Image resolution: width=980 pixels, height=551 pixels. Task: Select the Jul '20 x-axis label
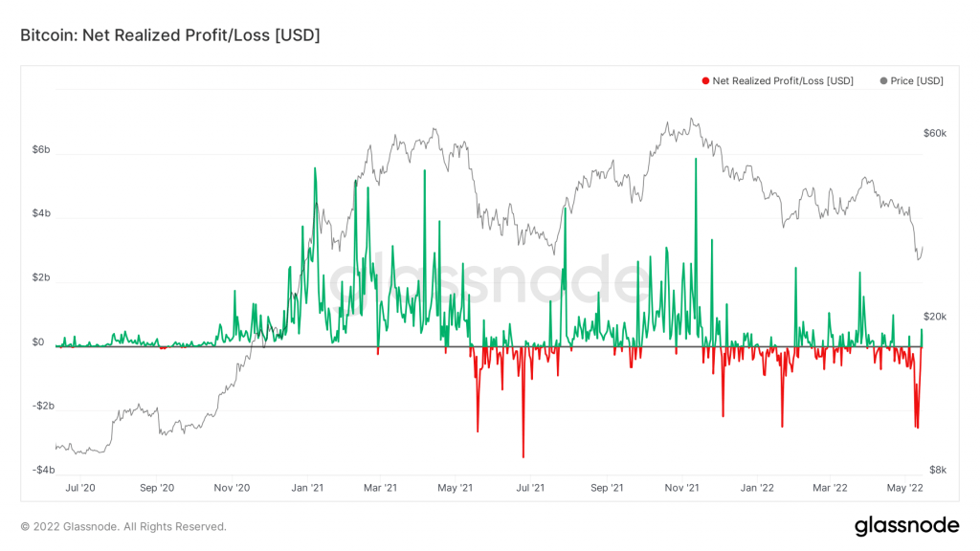pos(80,488)
